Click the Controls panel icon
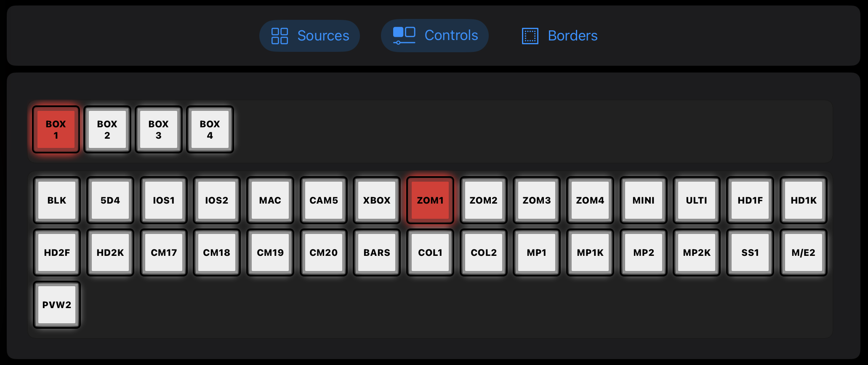 [404, 35]
